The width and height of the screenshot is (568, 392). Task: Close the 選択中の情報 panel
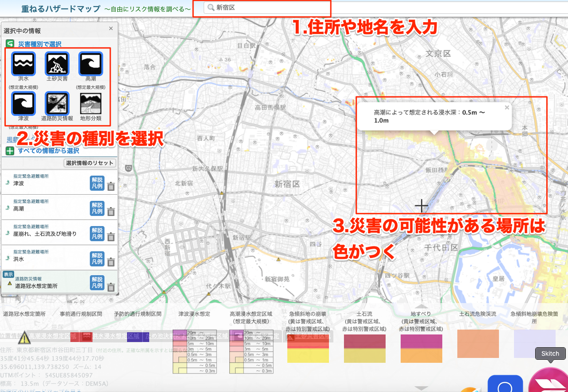click(111, 28)
